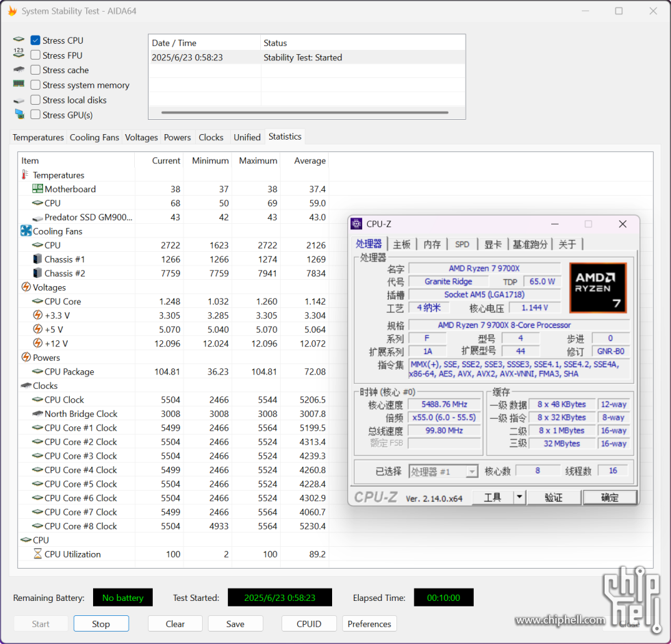Click the AIDA64 flame icon in title bar
671x644 pixels.
click(x=12, y=11)
